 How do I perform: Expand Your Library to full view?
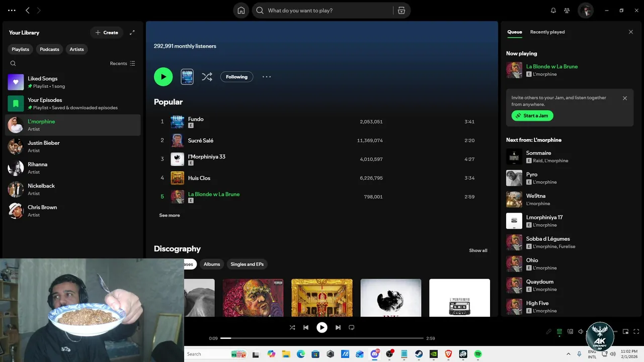[132, 33]
